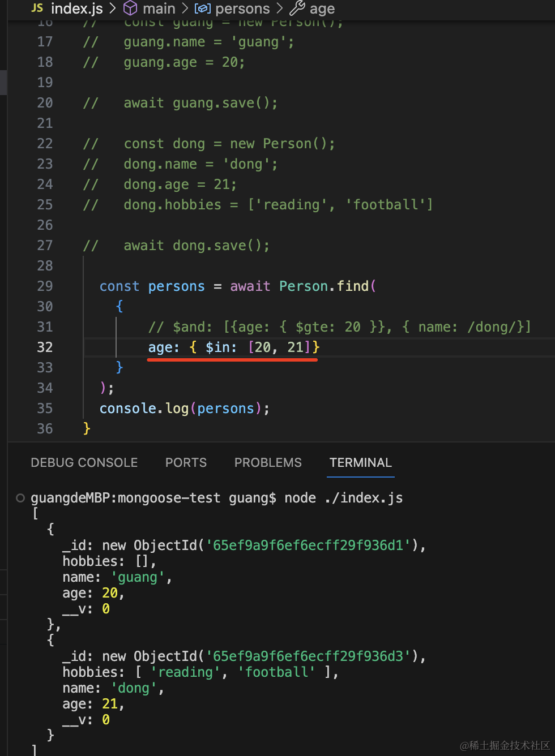Open the age breadcrumb segment
The height and width of the screenshot is (756, 555).
(x=322, y=8)
